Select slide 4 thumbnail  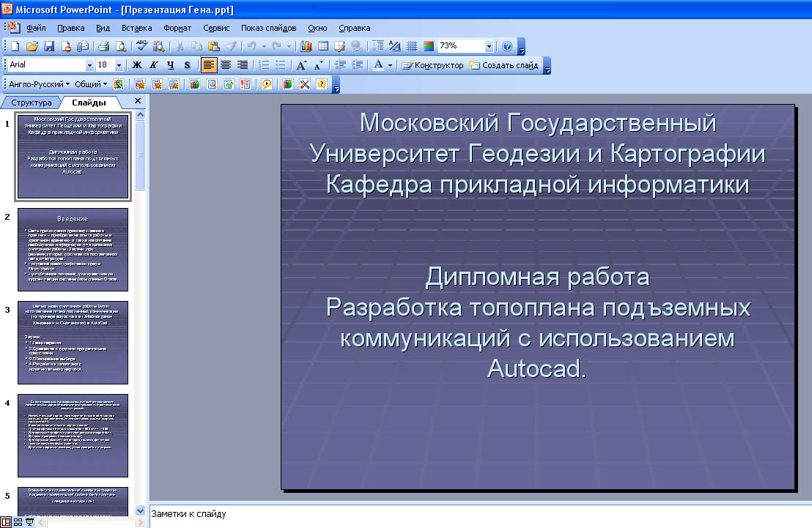(x=73, y=435)
